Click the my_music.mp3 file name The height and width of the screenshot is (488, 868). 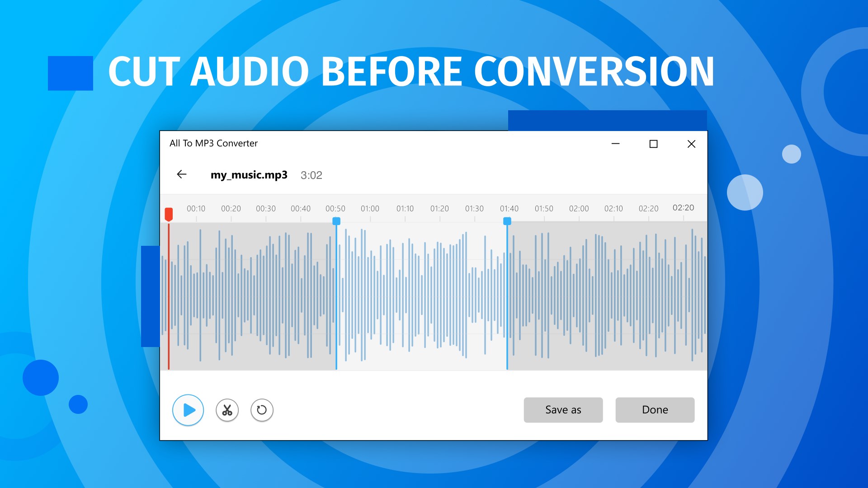[249, 175]
